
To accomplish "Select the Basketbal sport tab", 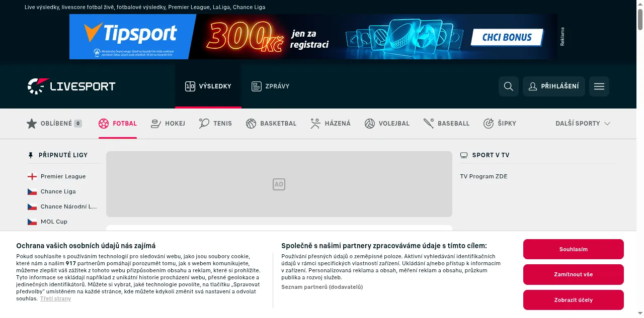I will [x=271, y=124].
